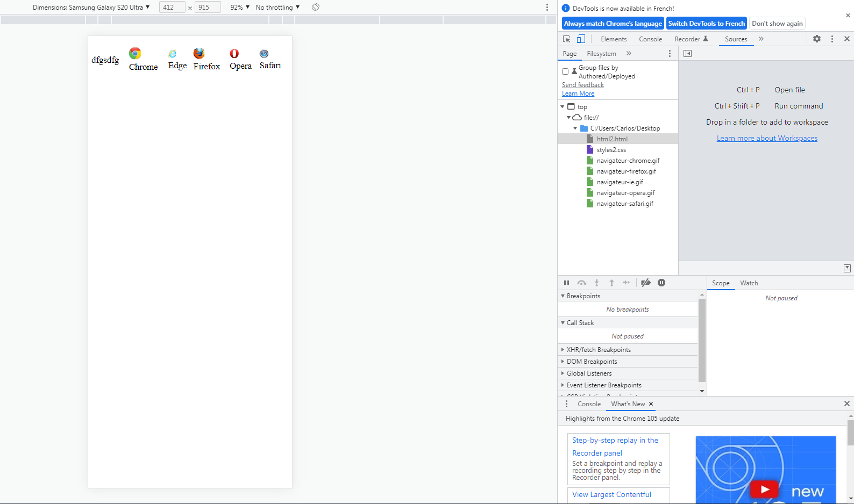Screen dimensions: 854x504
Task: Select the Scope tab
Action: click(721, 283)
